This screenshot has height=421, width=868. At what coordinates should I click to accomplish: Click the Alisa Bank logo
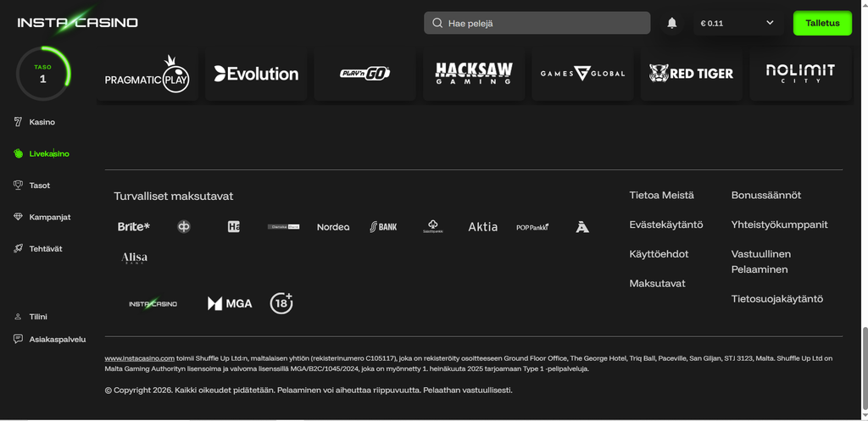click(134, 258)
